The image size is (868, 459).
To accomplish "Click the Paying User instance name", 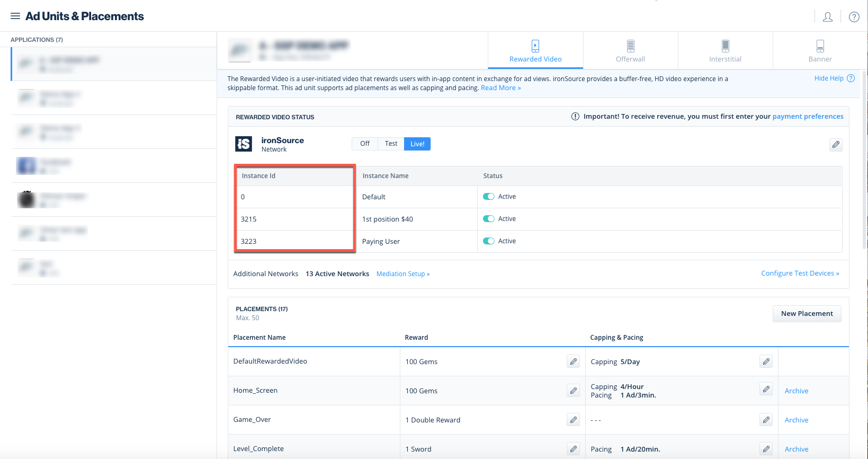I will coord(381,241).
